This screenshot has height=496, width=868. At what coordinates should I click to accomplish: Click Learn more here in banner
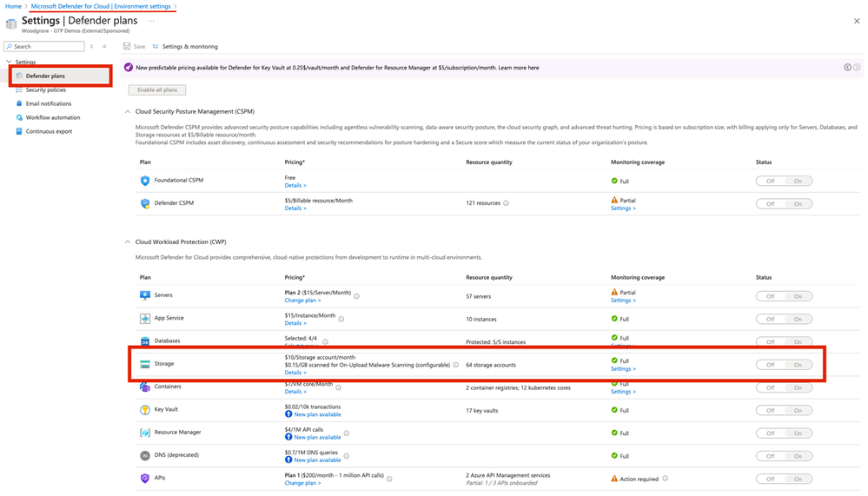click(x=518, y=68)
